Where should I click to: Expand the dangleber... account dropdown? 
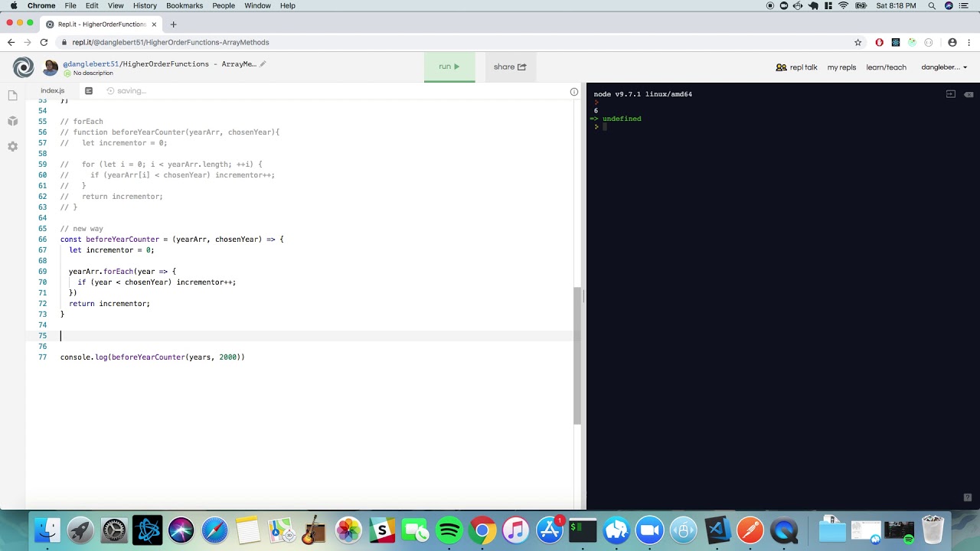point(944,67)
